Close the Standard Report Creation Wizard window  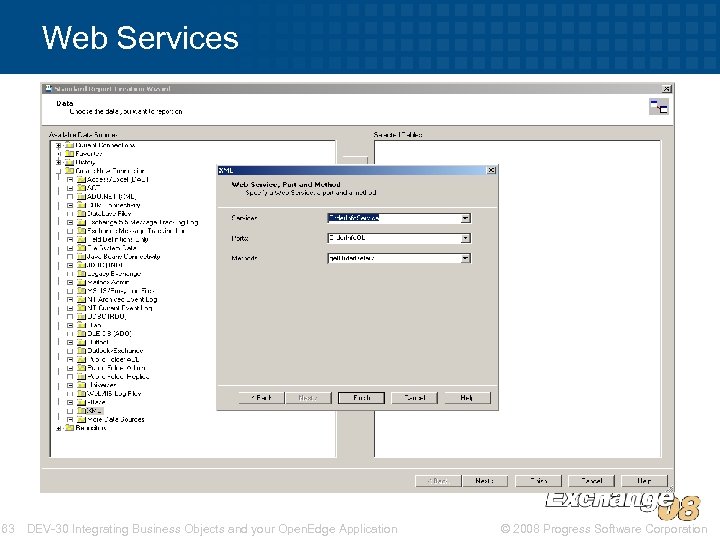tap(667, 89)
